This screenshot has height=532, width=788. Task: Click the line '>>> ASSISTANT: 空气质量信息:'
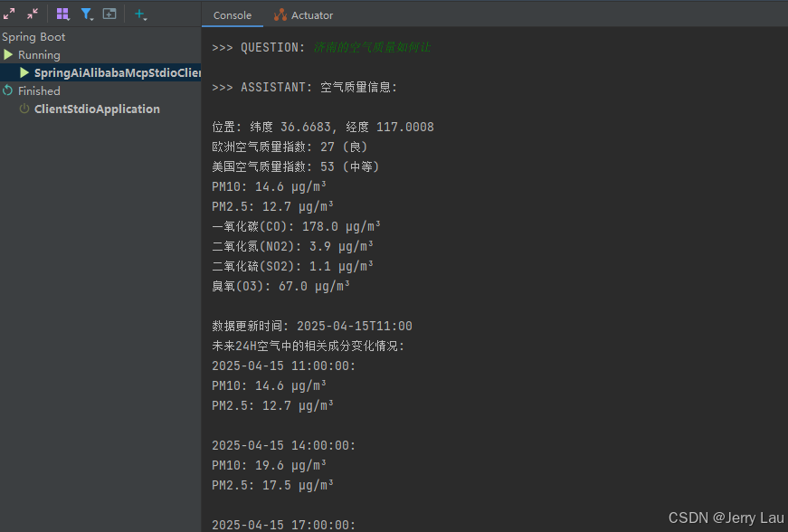305,88
